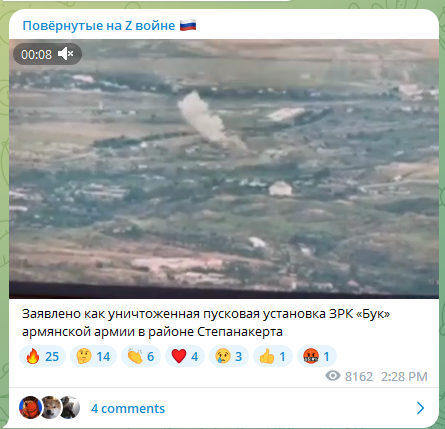Click the fire emoji reaction with 25

coord(43,356)
